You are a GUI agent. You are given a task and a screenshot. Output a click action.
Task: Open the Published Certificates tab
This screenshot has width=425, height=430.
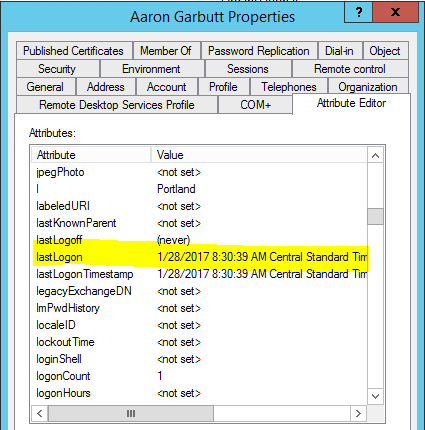74,51
